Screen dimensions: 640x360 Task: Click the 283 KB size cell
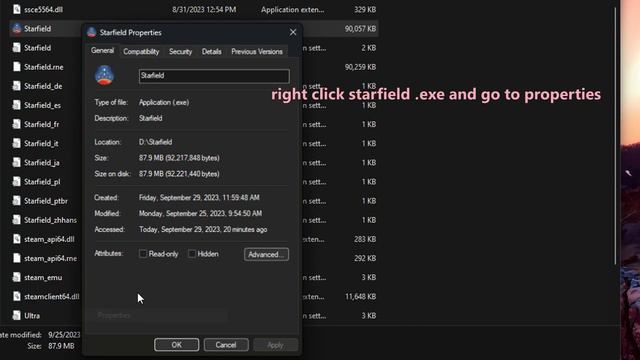pyautogui.click(x=365, y=239)
